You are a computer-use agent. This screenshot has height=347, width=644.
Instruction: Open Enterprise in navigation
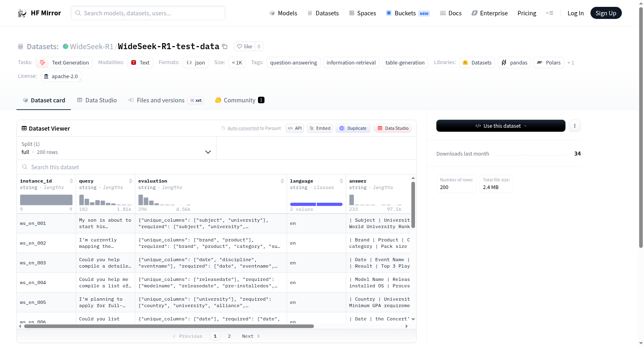(x=489, y=13)
